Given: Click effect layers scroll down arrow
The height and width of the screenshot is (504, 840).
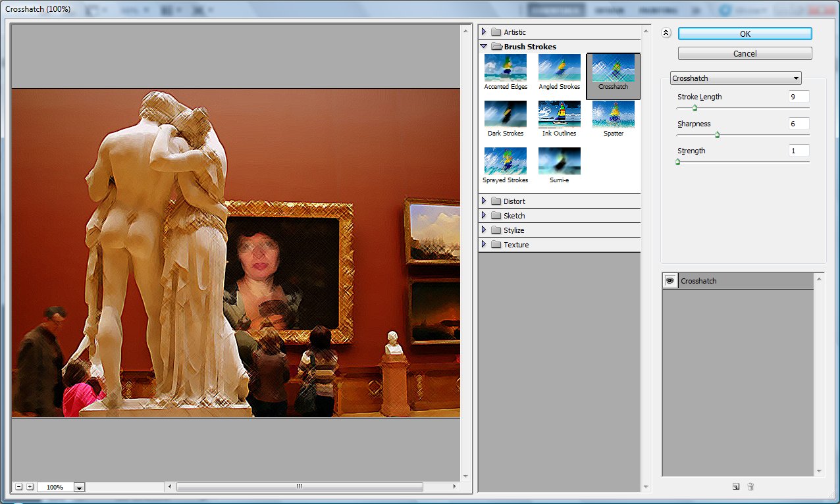Looking at the screenshot, I should click(x=820, y=471).
